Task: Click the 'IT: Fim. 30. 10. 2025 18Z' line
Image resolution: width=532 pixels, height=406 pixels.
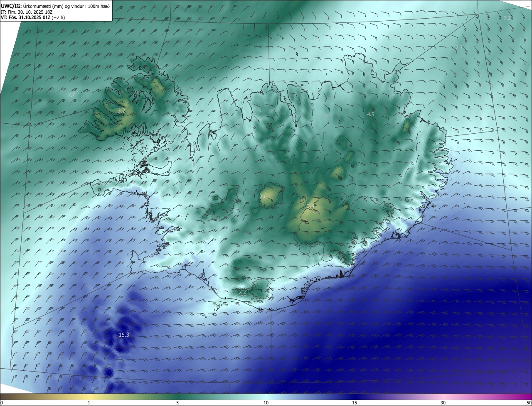Action: tap(27, 12)
